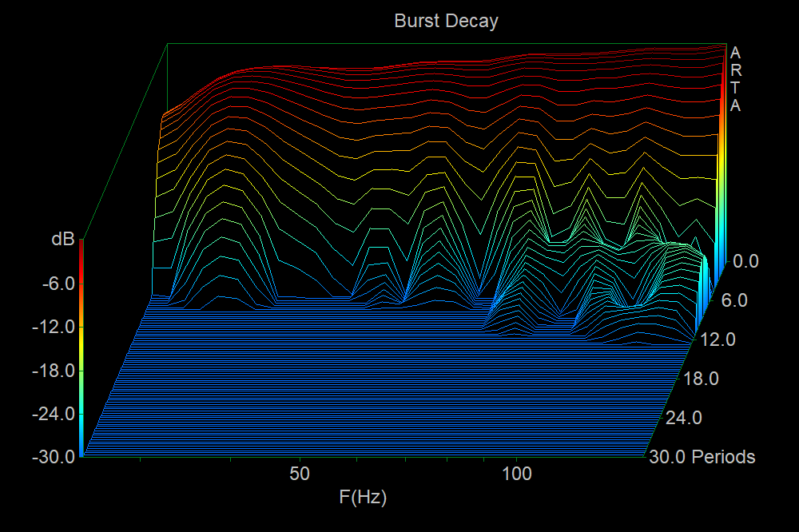Image resolution: width=799 pixels, height=532 pixels.
Task: Select the -24.0 dB scale value
Action: coord(51,414)
